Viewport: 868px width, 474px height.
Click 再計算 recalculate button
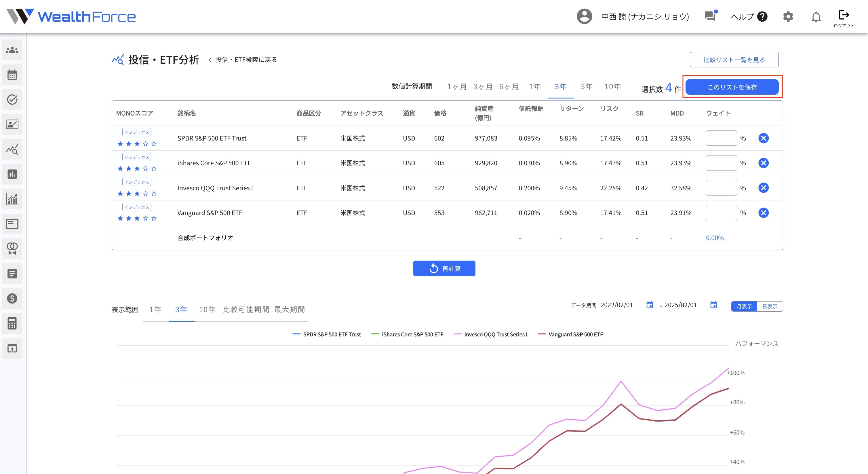pos(444,268)
